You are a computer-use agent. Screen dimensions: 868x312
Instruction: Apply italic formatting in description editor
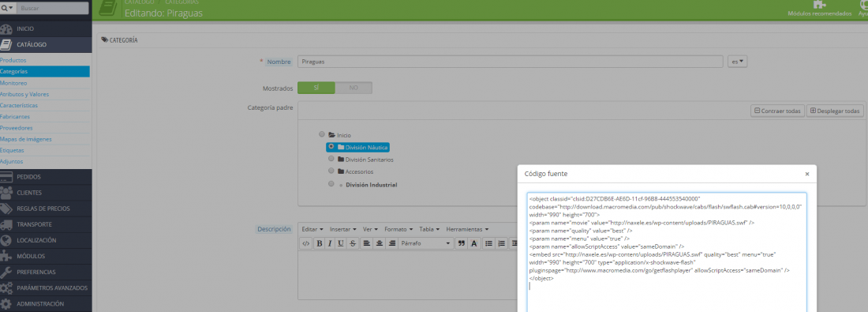click(330, 243)
